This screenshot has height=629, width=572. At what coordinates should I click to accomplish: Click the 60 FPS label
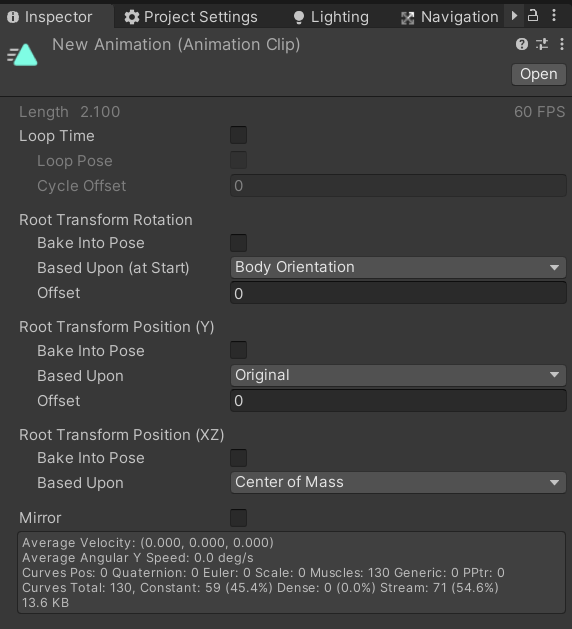coord(540,112)
